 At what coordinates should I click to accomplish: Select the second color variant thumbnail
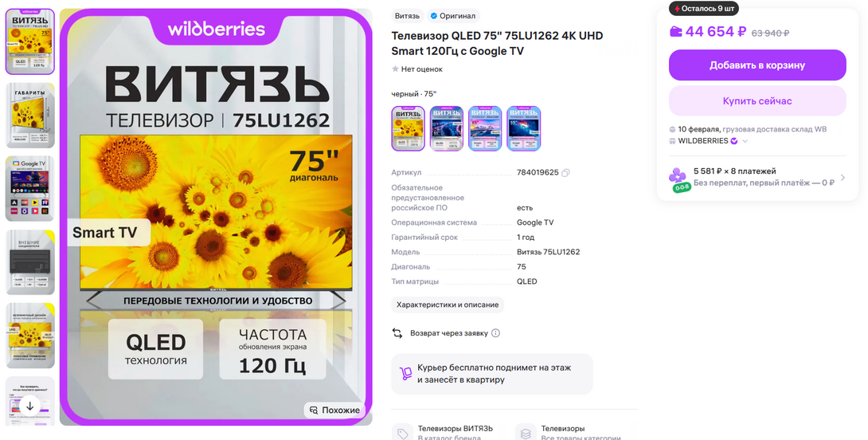tap(447, 128)
